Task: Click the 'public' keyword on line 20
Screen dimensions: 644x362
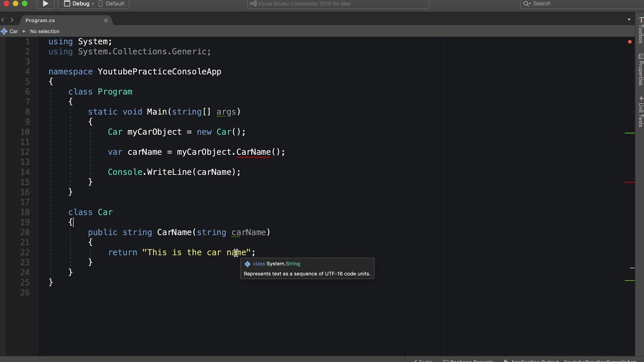Action: [x=103, y=232]
